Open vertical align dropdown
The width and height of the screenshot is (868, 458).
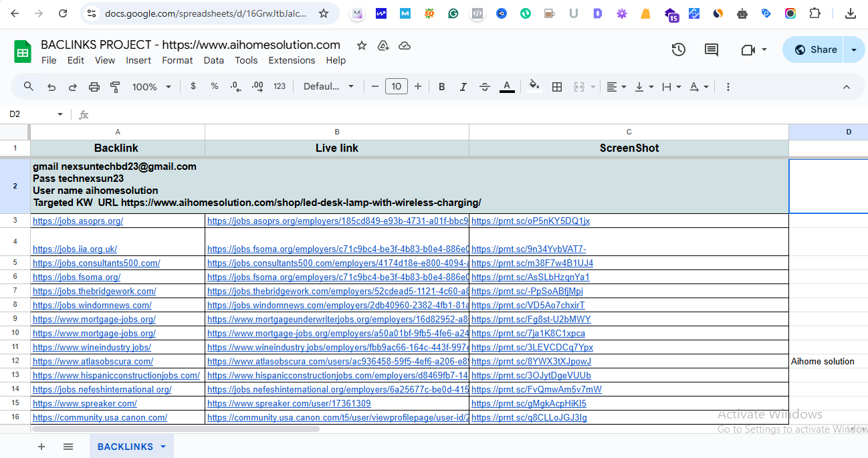pos(643,87)
